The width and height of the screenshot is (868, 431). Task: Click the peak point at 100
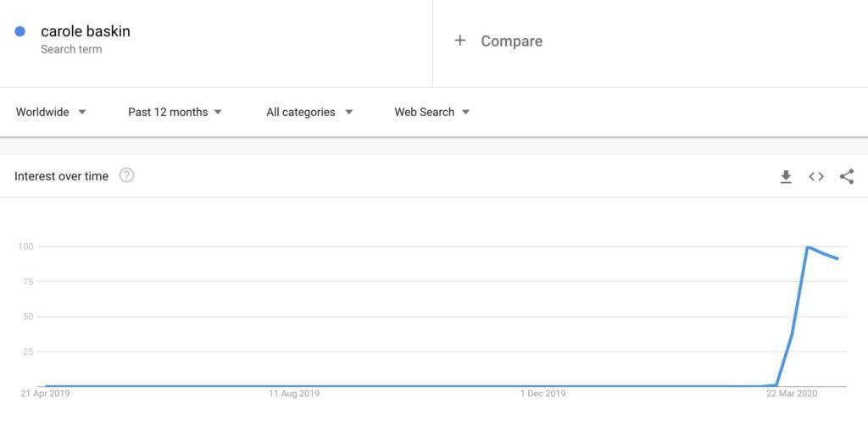(808, 247)
